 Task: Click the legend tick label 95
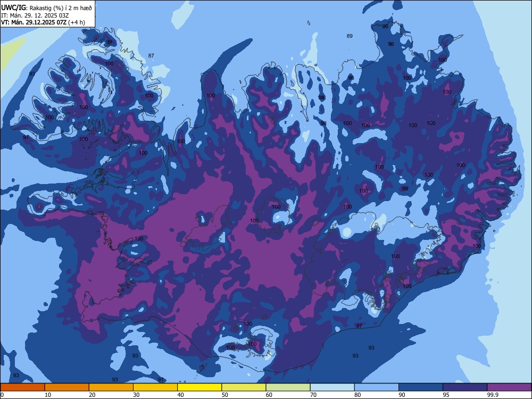click(446, 395)
